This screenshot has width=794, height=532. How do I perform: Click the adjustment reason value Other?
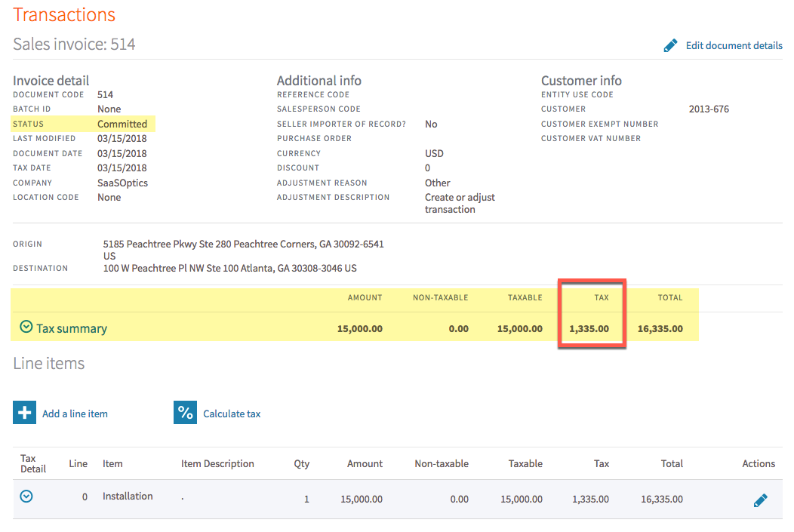(438, 183)
